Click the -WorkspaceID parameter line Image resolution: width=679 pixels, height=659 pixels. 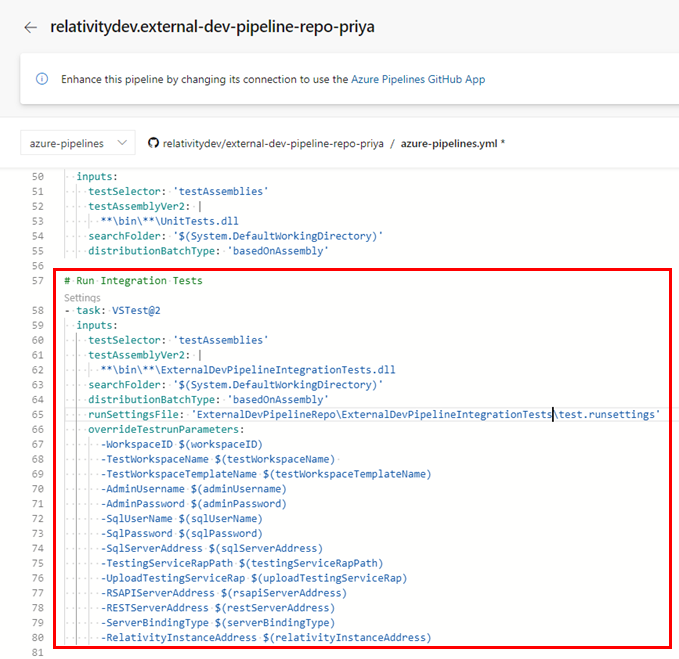point(181,444)
